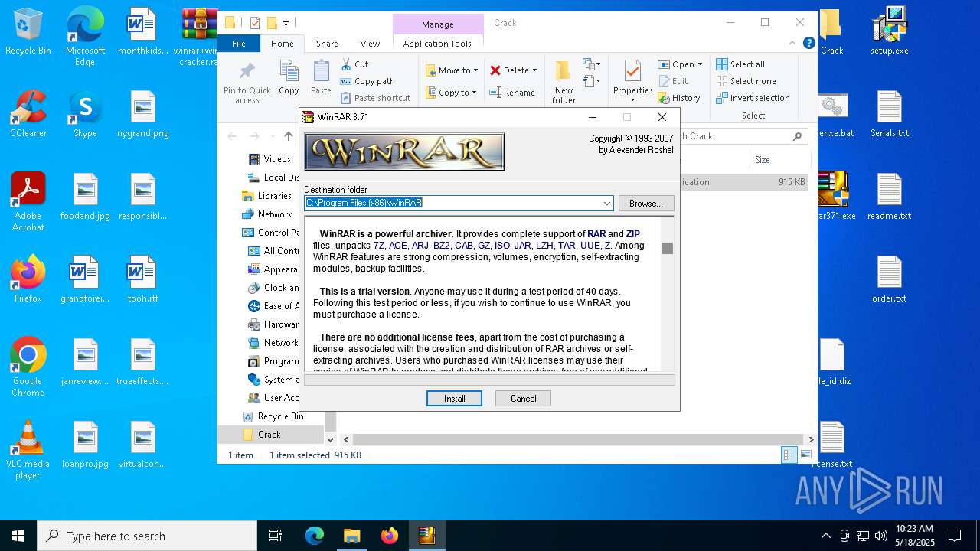Switch Explorer to the details view icon
Viewport: 980px width, 551px height.
789,455
